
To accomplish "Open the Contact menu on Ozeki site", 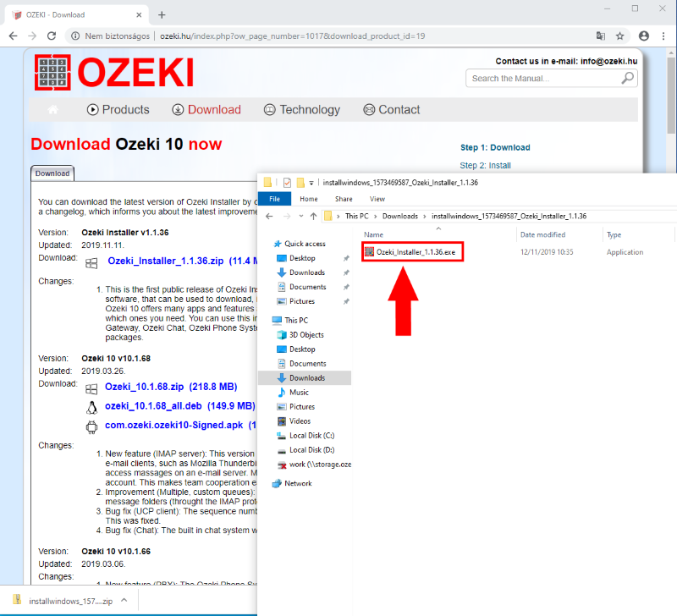I will point(392,110).
